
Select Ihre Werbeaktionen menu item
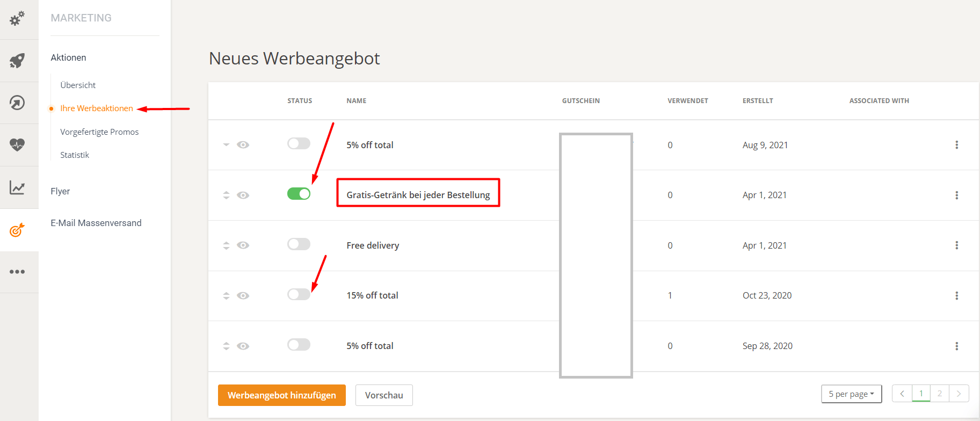(97, 108)
